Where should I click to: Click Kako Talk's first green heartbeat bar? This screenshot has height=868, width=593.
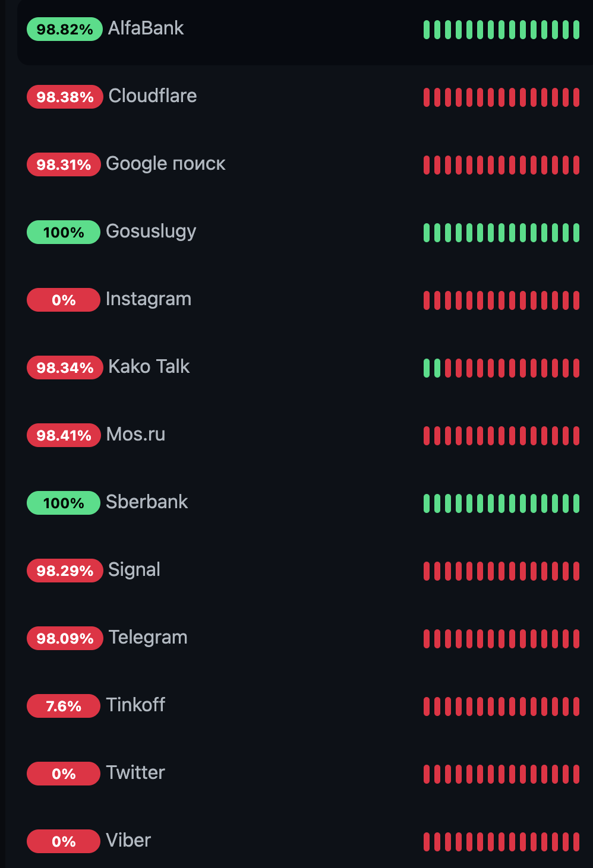pyautogui.click(x=427, y=368)
